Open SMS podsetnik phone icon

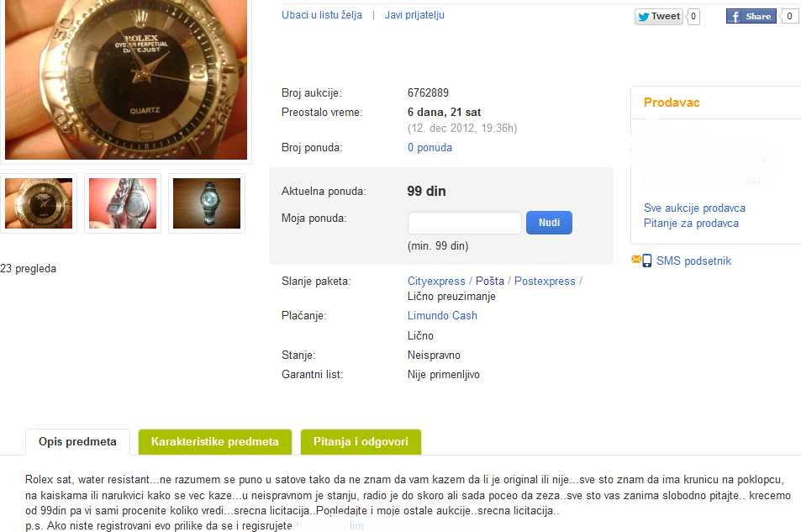pos(646,261)
